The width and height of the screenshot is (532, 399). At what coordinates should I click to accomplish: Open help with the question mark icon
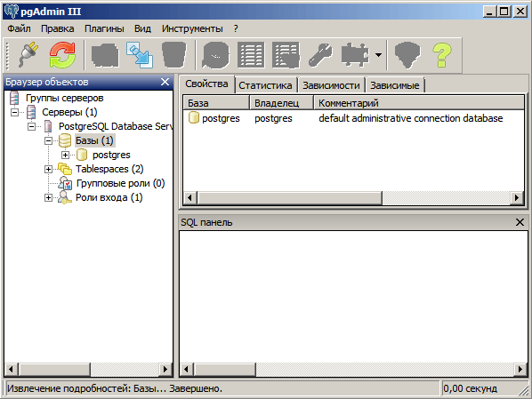442,54
